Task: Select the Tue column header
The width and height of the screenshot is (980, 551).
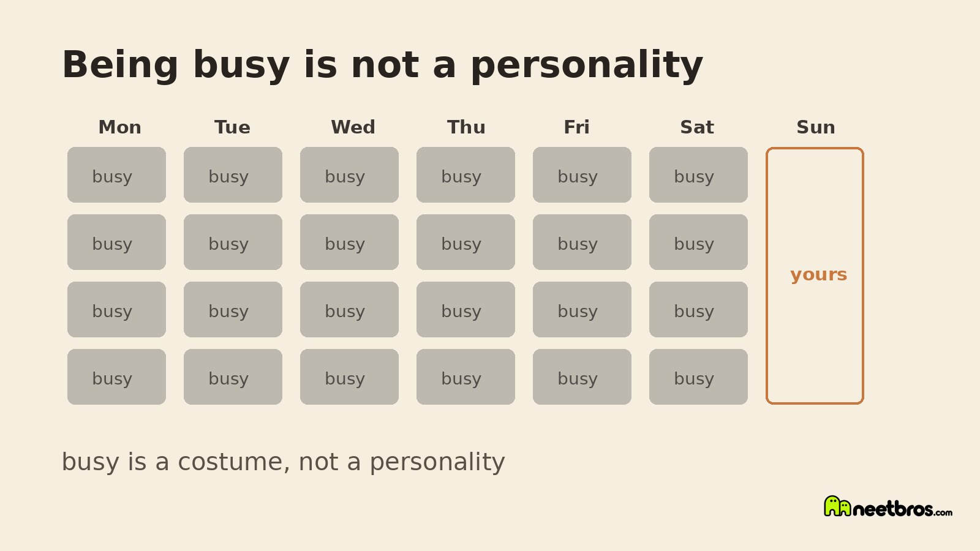Action: [232, 127]
